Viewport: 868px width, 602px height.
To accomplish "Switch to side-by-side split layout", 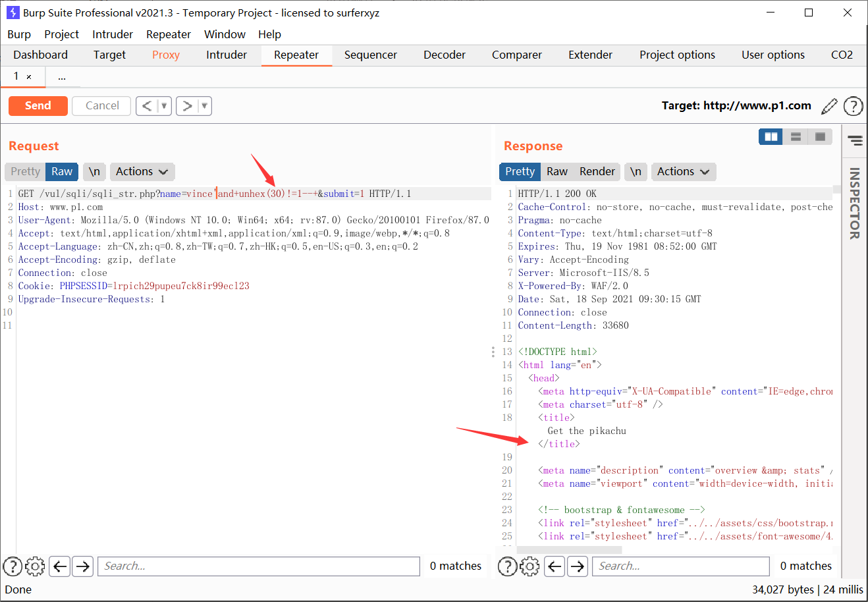I will click(x=771, y=136).
